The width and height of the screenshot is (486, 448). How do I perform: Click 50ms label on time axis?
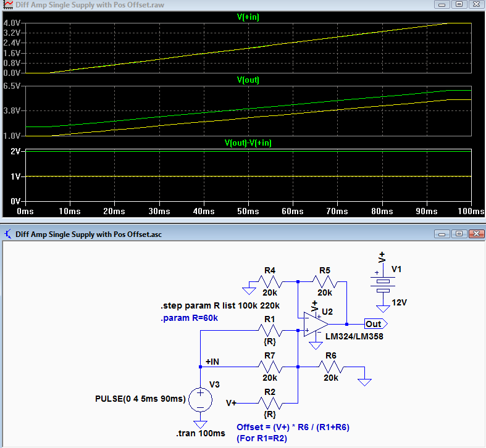tap(248, 211)
